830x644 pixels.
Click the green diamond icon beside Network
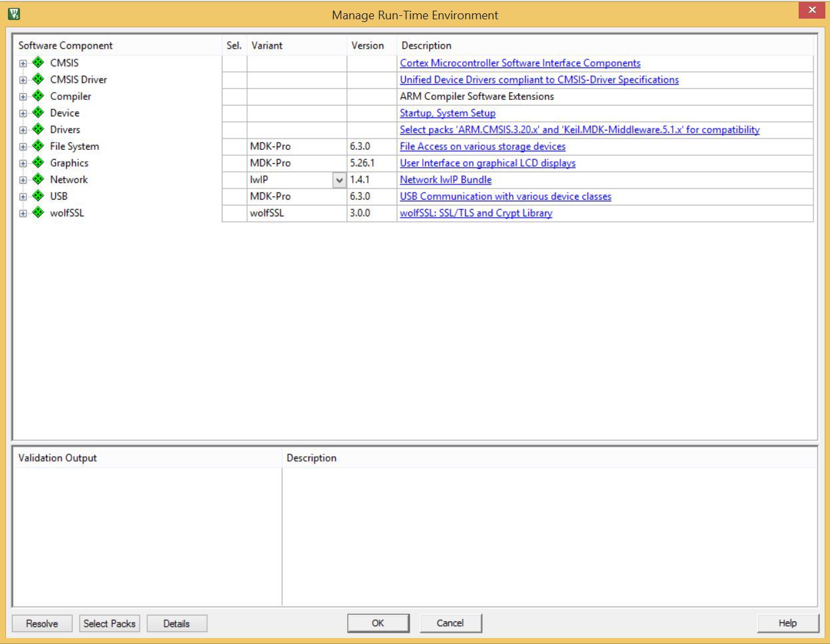38,179
